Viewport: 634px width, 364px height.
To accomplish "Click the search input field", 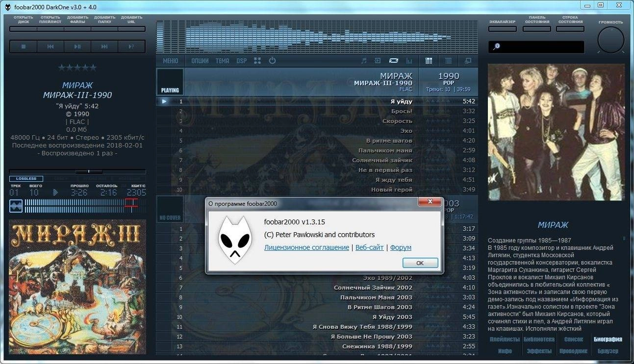I will click(x=536, y=47).
